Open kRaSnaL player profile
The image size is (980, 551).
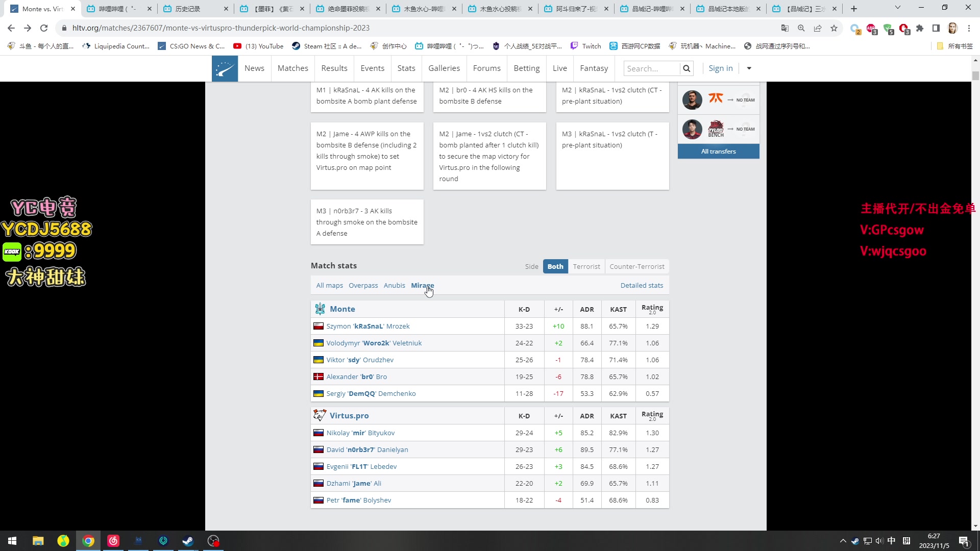(368, 326)
